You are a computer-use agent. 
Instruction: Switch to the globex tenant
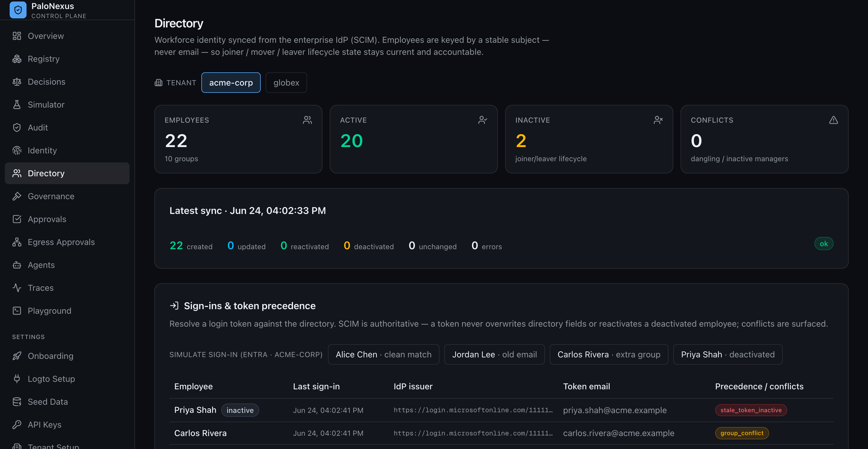(286, 83)
